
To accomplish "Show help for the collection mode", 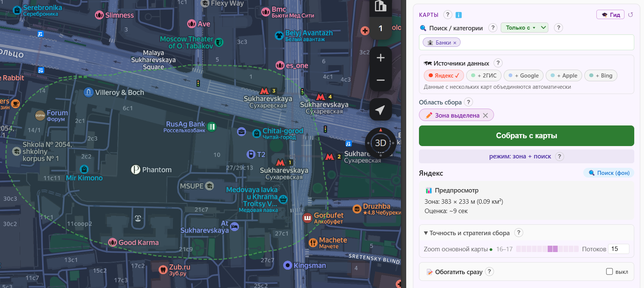I will 560,157.
